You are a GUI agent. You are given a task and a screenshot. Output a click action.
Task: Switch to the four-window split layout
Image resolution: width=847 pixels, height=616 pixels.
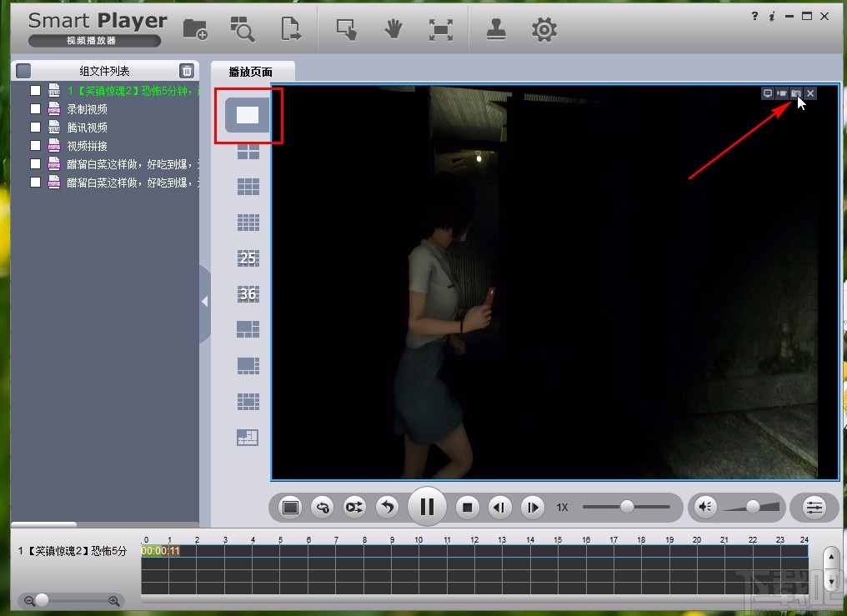pyautogui.click(x=248, y=152)
